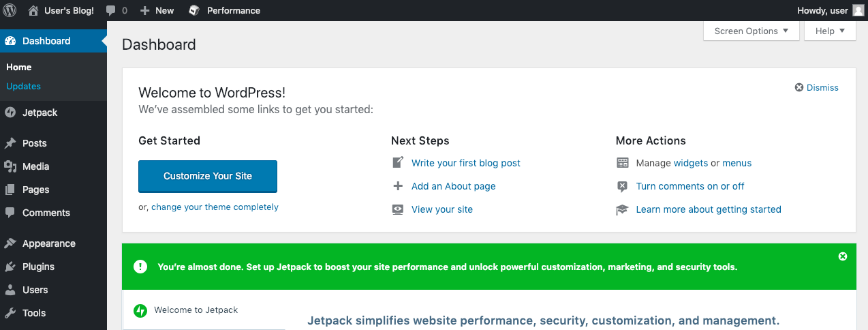Click the More Actions heading
This screenshot has width=868, height=330.
click(x=651, y=140)
